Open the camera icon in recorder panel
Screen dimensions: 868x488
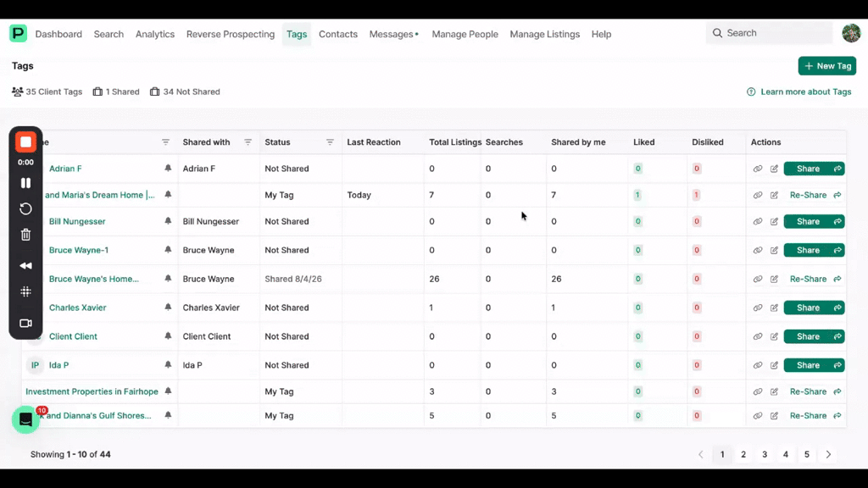(25, 323)
